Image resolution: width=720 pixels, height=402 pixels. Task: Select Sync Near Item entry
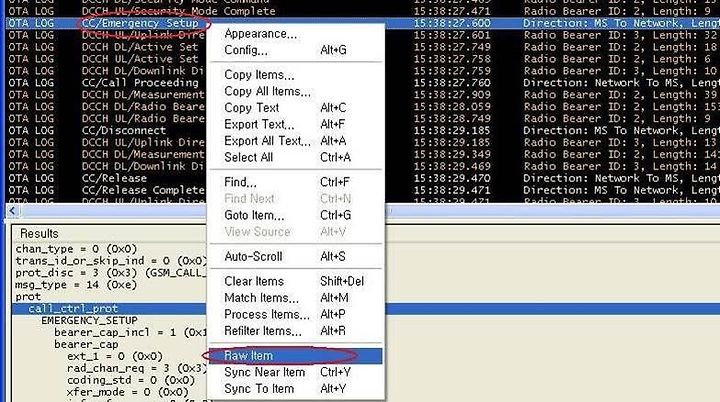(264, 373)
